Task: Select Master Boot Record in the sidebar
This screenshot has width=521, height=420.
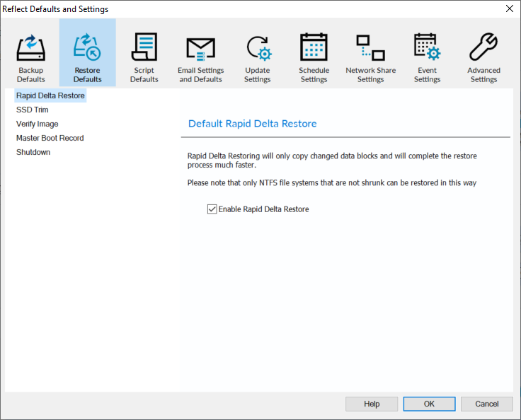Action: pyautogui.click(x=50, y=138)
